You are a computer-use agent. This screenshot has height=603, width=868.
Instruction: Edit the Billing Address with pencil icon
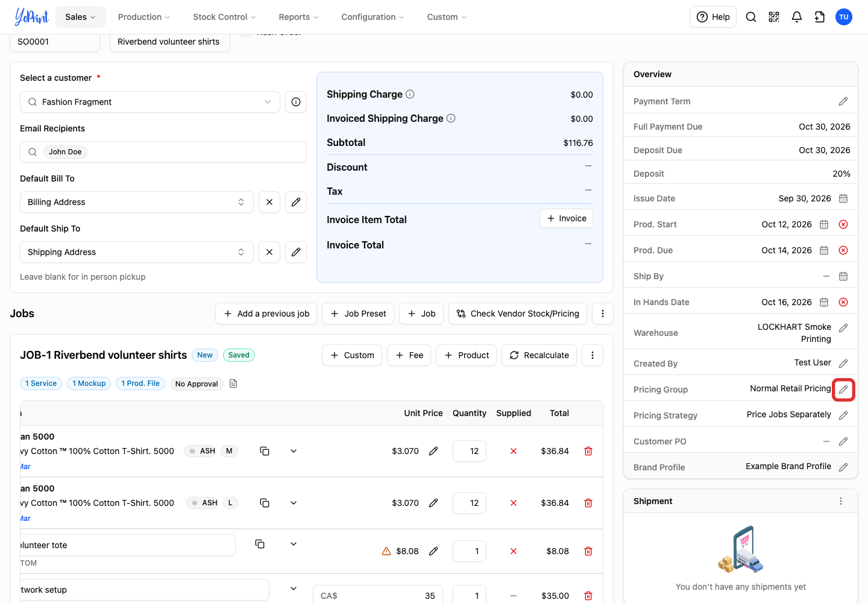point(296,202)
